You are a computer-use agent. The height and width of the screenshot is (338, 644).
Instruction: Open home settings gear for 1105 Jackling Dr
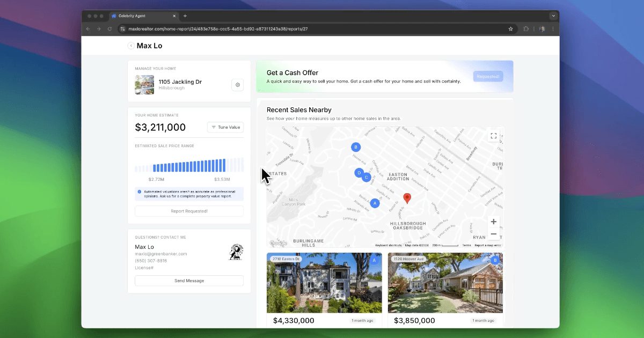click(x=238, y=85)
